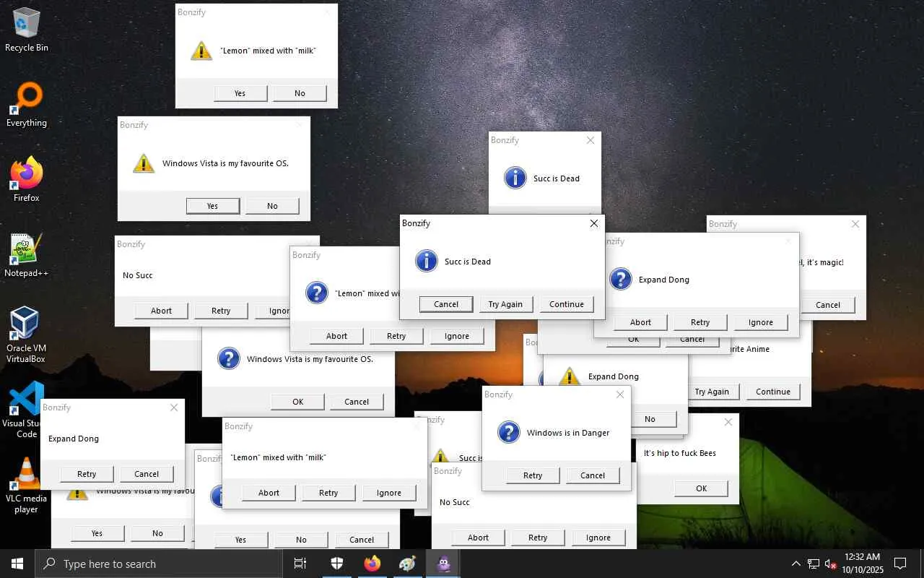Viewport: 924px width, 578px height.
Task: Click Ignore in the iconless Lemon dialog
Action: coord(389,493)
